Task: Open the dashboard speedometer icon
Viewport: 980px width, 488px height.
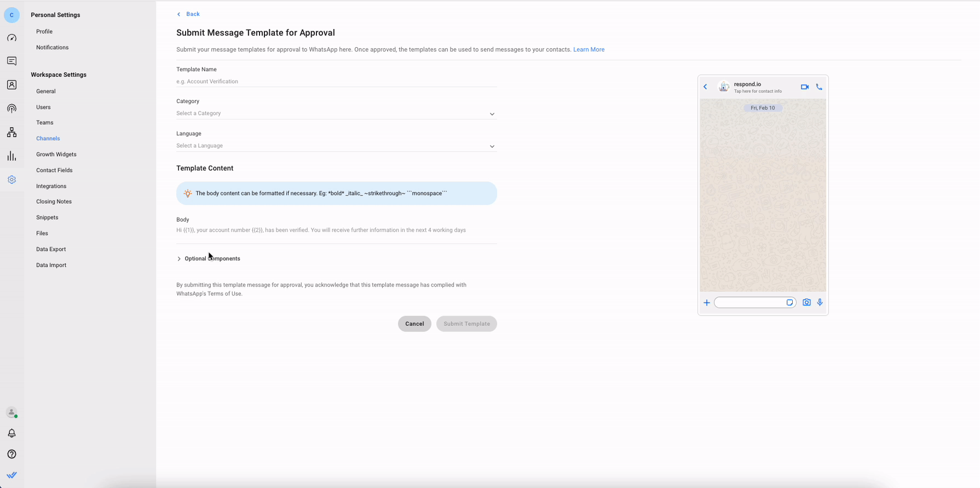Action: [x=11, y=38]
